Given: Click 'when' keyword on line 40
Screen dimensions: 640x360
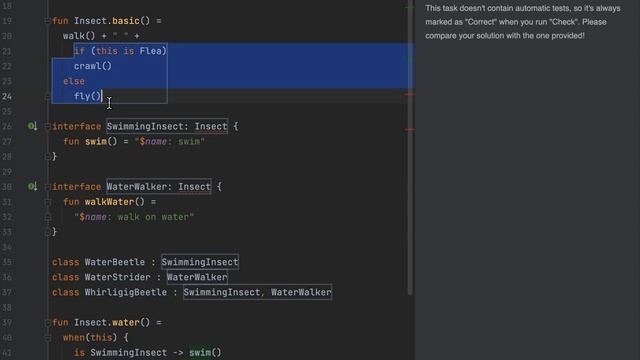Looking at the screenshot, I should [74, 338].
